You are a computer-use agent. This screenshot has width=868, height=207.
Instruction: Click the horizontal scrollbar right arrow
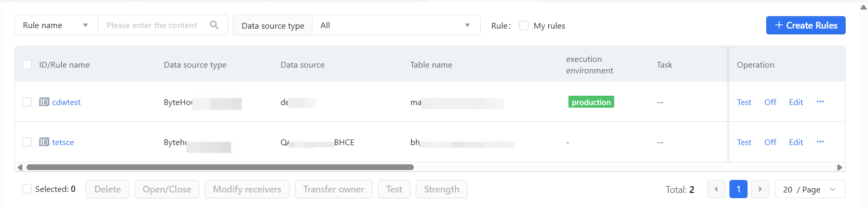tap(839, 167)
